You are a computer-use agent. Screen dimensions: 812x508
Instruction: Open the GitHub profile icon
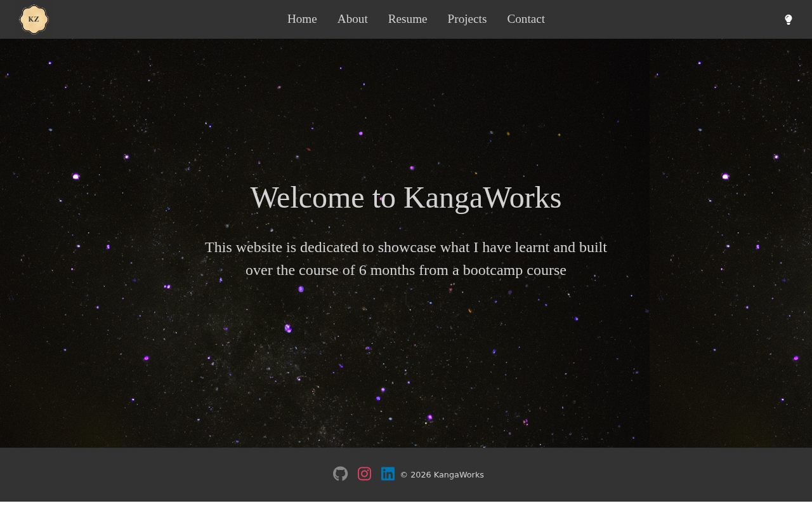(341, 474)
